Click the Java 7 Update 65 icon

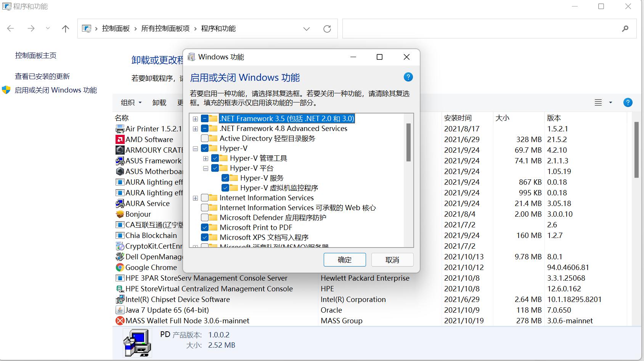point(119,310)
